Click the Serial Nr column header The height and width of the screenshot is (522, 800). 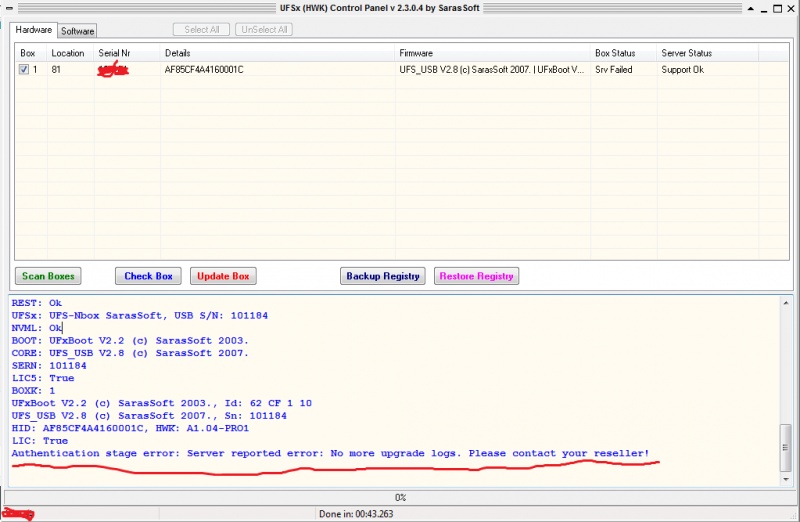pos(114,53)
